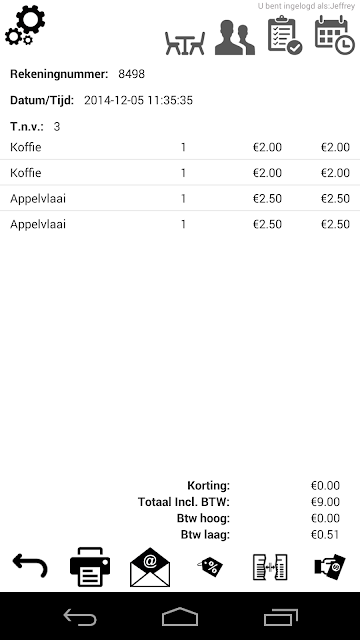Select the last Appelvlaai line

click(x=180, y=224)
